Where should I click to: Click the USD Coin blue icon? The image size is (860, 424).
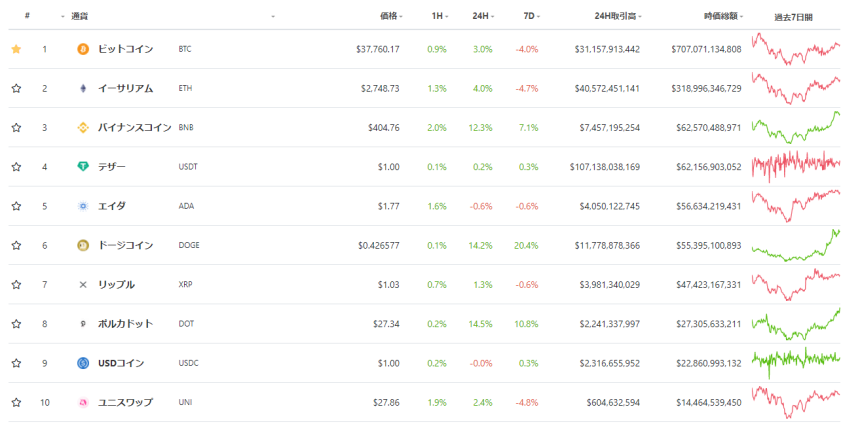83,362
